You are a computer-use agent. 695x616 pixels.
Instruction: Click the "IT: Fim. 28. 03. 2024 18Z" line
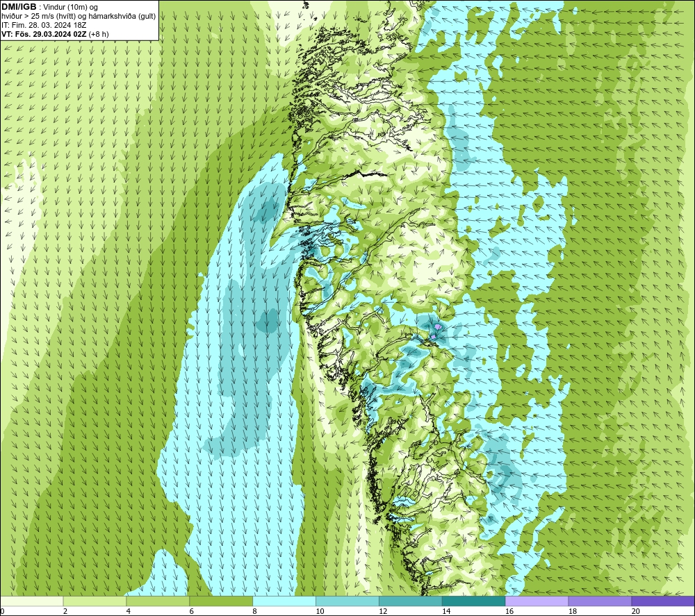coord(44,25)
